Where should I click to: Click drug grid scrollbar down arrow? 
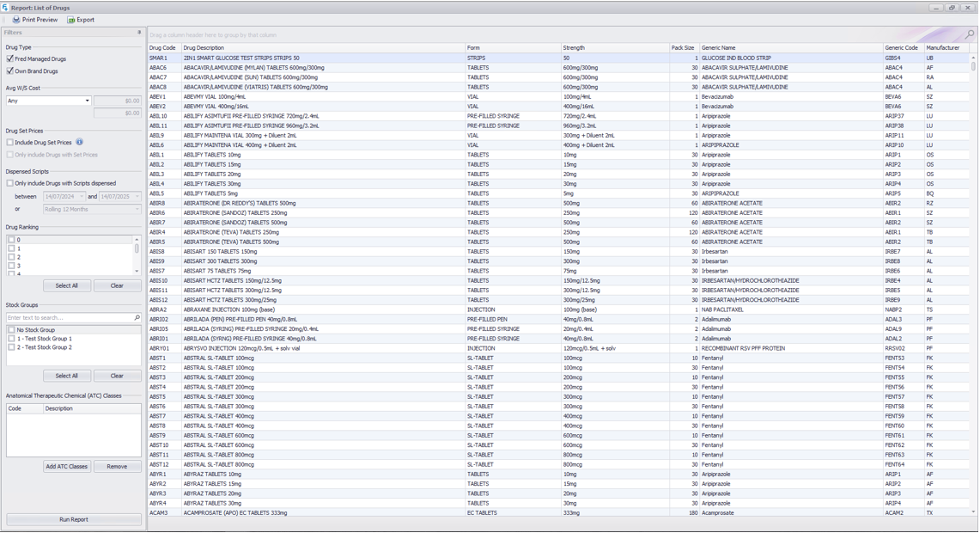(973, 512)
